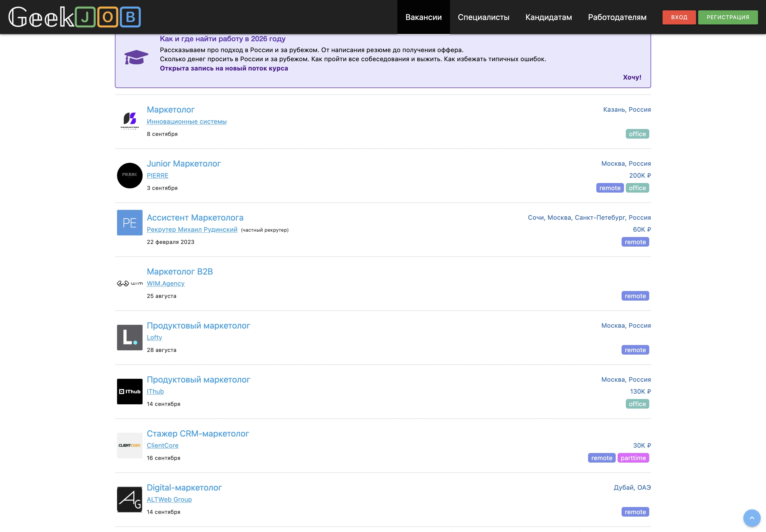
Task: Open the Продуктовый маркетолог vacancy by IThub
Action: [x=198, y=379]
